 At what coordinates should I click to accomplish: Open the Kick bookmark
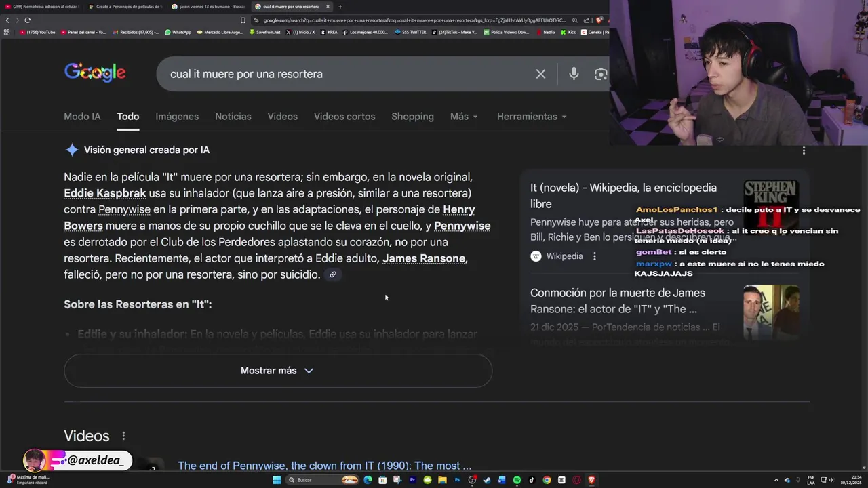[568, 32]
